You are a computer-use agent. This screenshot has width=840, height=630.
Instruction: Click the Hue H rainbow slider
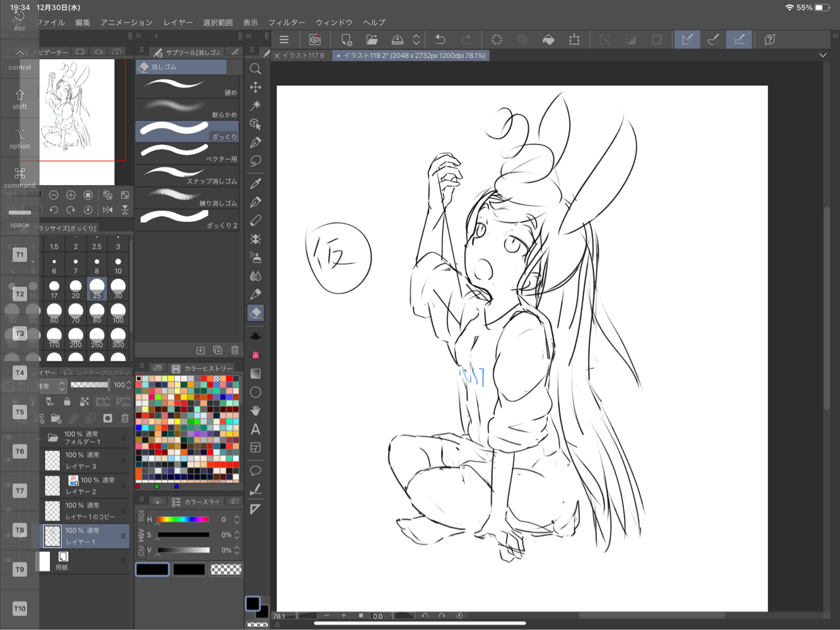184,519
